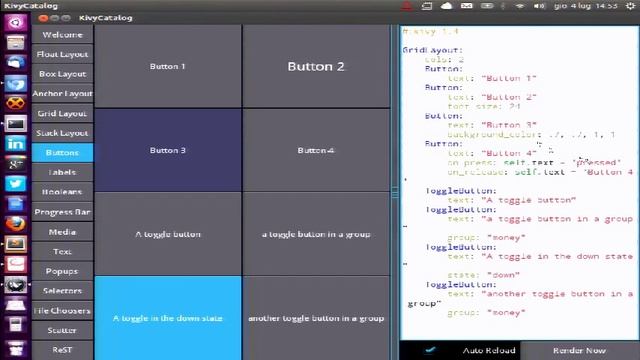The image size is (640, 360).
Task: Open the Selectors example
Action: [x=62, y=291]
